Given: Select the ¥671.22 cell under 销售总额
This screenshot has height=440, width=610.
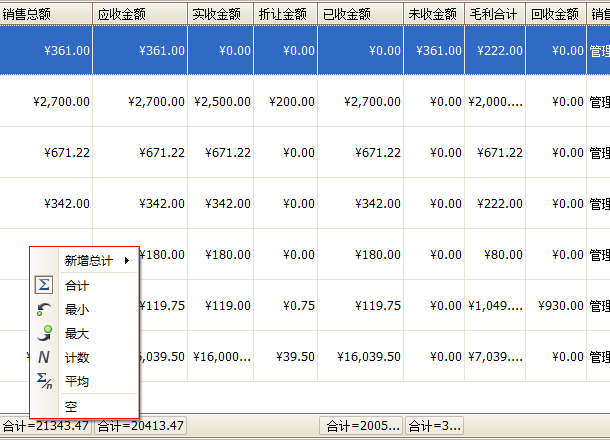Looking at the screenshot, I should (x=46, y=153).
